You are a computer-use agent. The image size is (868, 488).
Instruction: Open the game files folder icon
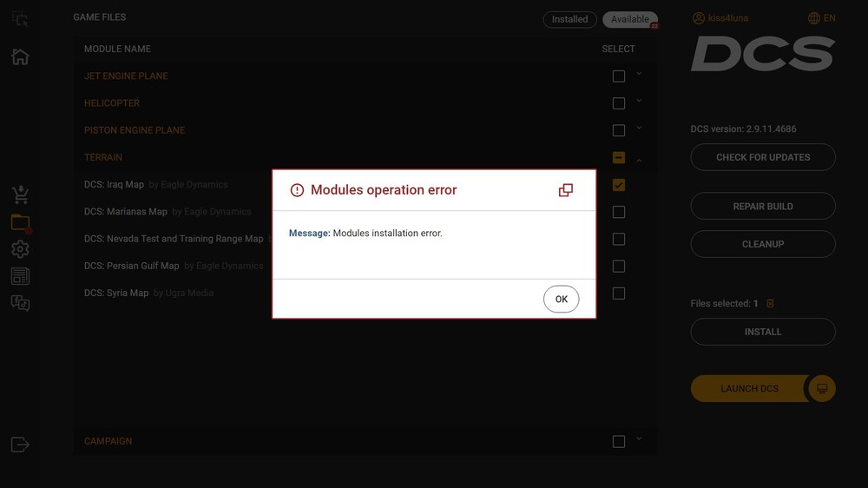click(21, 222)
